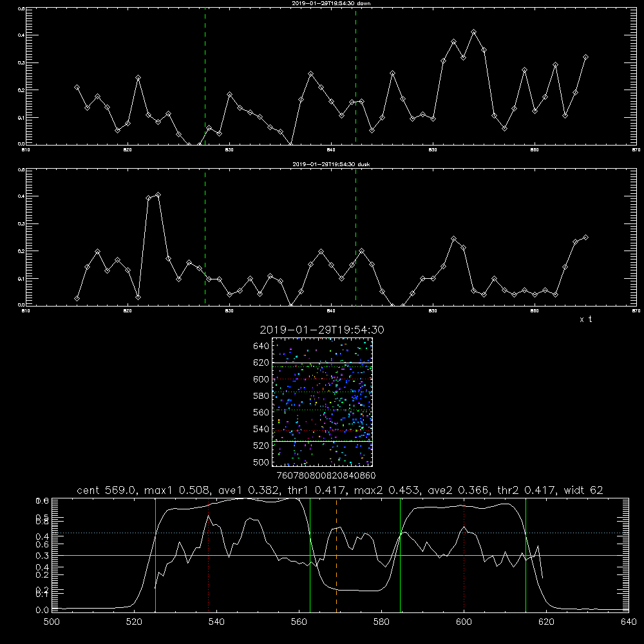This screenshot has height=644, width=644.
Task: Click the left green dashed line in dawn plot
Action: coord(205,76)
